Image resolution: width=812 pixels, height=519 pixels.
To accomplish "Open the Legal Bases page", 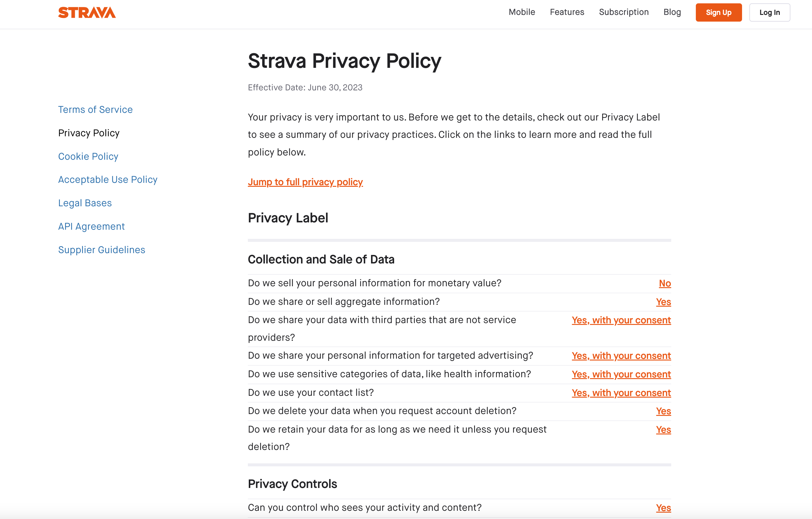I will [85, 203].
